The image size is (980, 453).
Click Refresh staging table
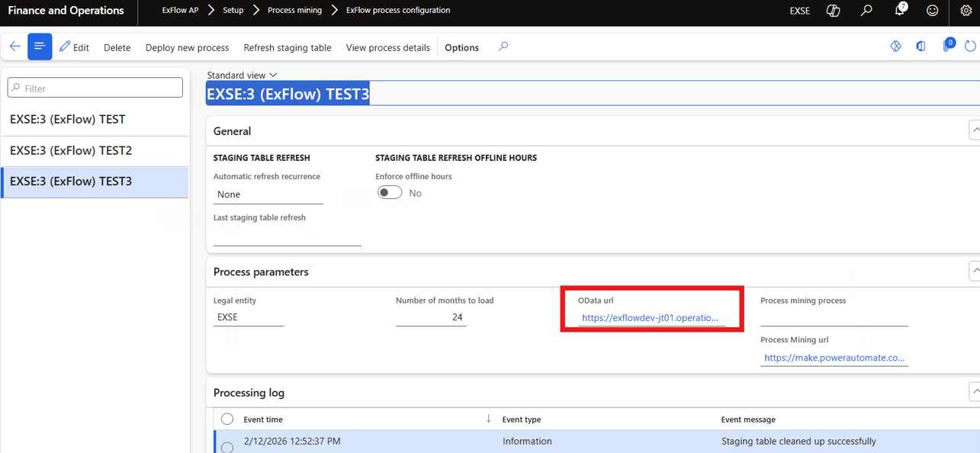tap(288, 47)
